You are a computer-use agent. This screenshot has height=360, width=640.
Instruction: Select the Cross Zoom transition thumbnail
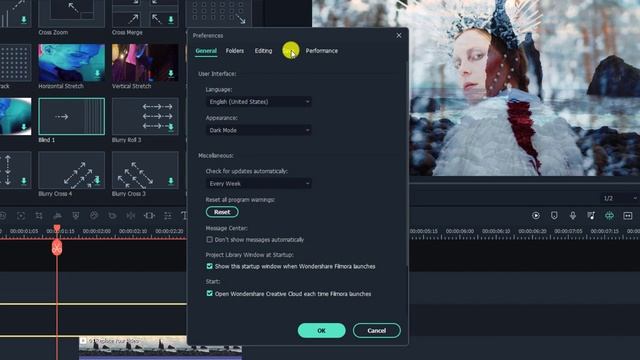pyautogui.click(x=71, y=13)
